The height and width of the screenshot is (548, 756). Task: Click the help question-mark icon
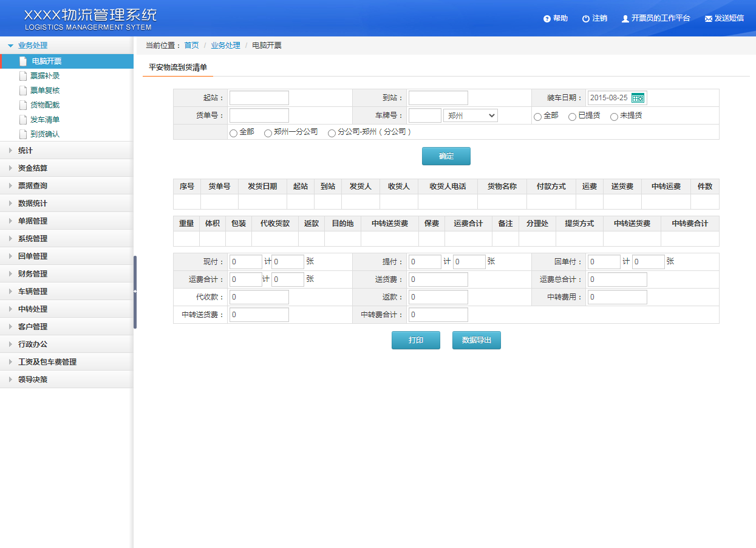tap(547, 19)
